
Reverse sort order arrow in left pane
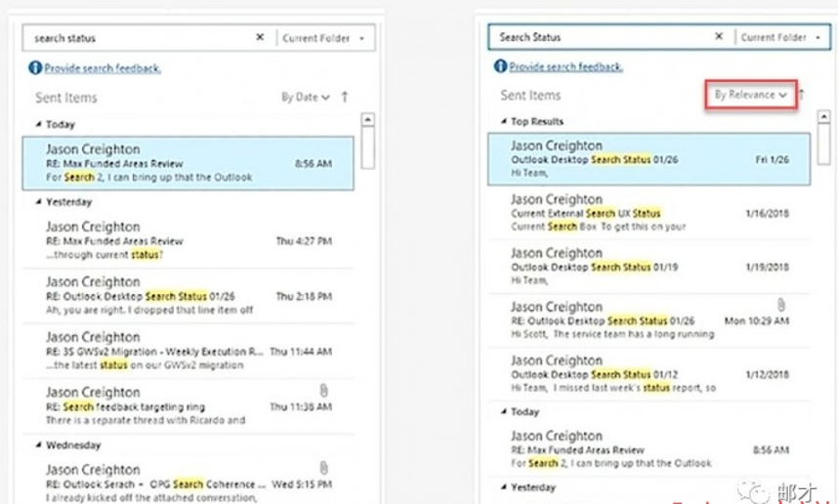tap(345, 97)
